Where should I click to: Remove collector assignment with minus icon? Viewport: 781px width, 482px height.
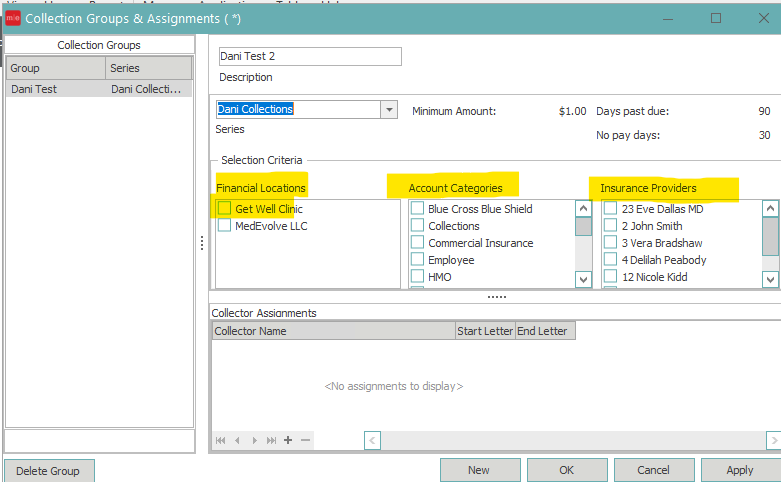coord(305,440)
